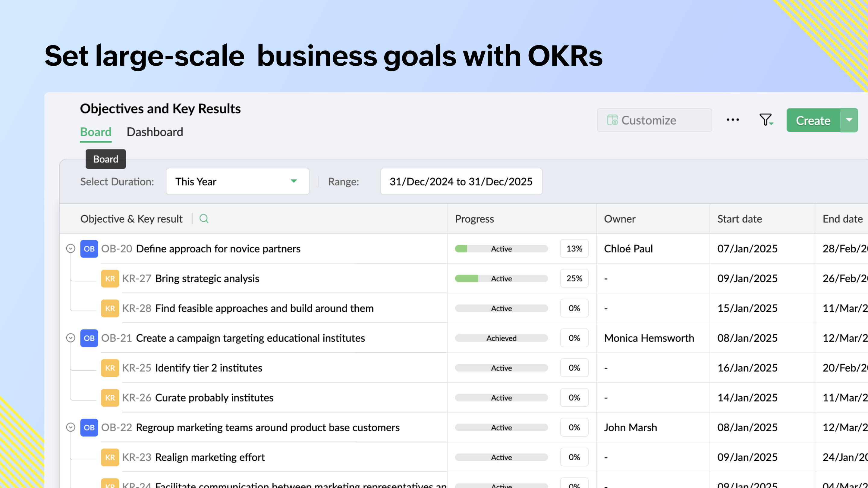Image resolution: width=868 pixels, height=488 pixels.
Task: Click the KR badge next to KR-27
Action: coord(110,278)
